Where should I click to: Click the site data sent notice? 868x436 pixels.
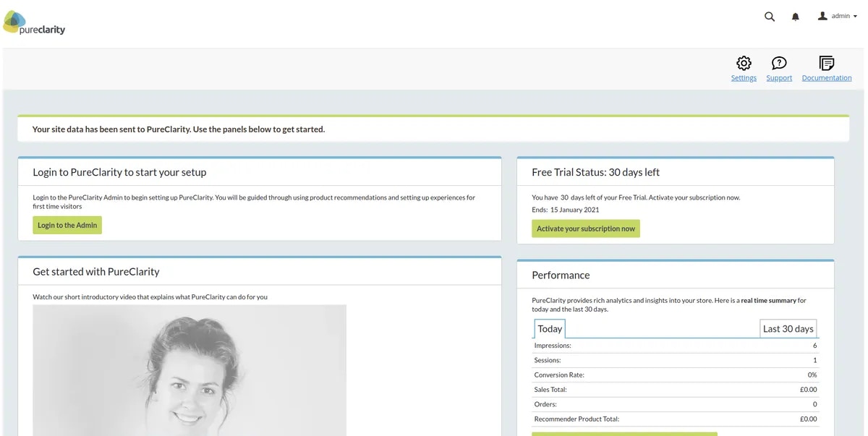tap(179, 129)
